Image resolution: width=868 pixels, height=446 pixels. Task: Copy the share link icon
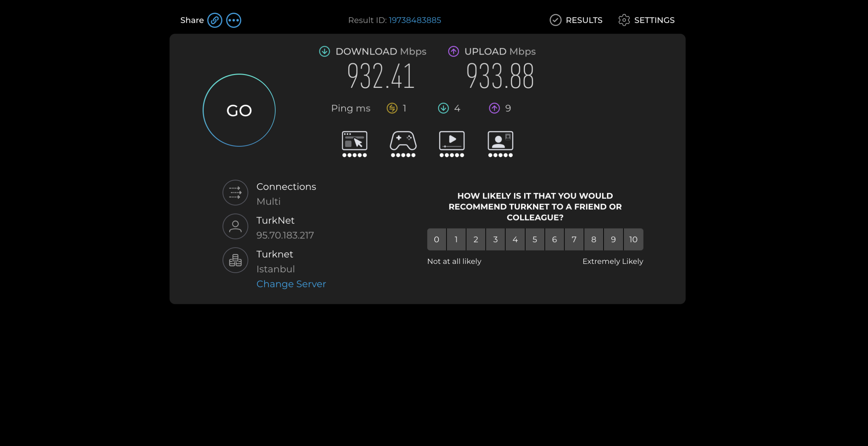click(x=215, y=20)
